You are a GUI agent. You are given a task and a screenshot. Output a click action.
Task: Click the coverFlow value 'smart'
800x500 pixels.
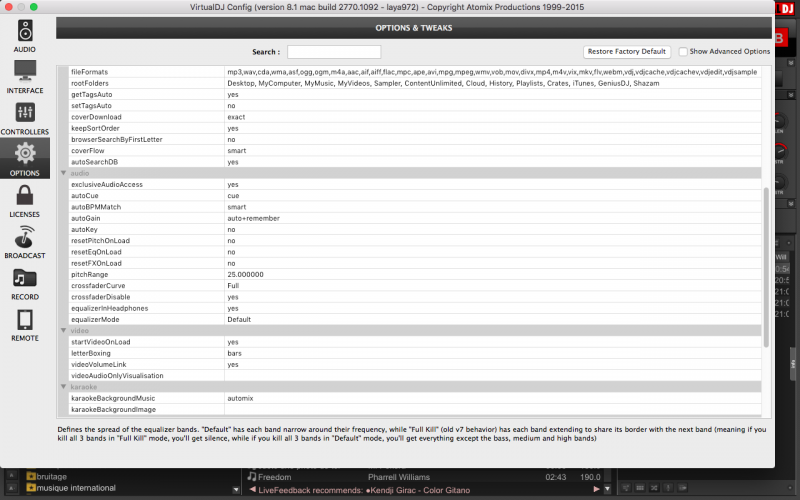click(237, 151)
